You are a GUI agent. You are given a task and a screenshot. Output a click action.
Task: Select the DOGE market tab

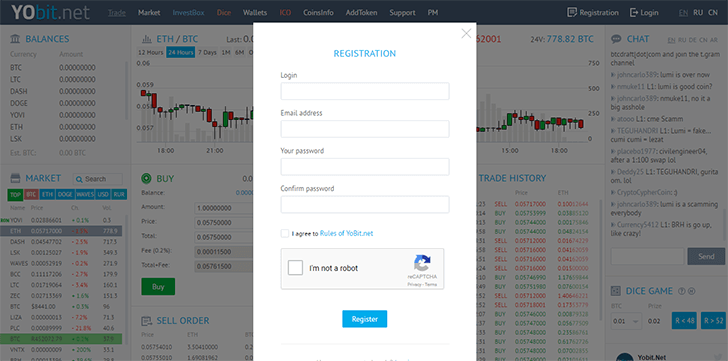click(x=65, y=194)
